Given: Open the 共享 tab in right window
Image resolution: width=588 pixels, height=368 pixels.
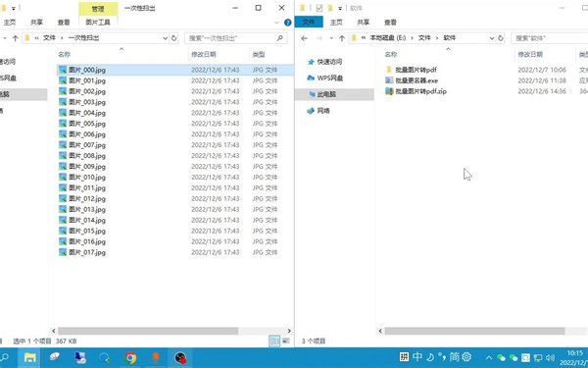Looking at the screenshot, I should coord(363,23).
